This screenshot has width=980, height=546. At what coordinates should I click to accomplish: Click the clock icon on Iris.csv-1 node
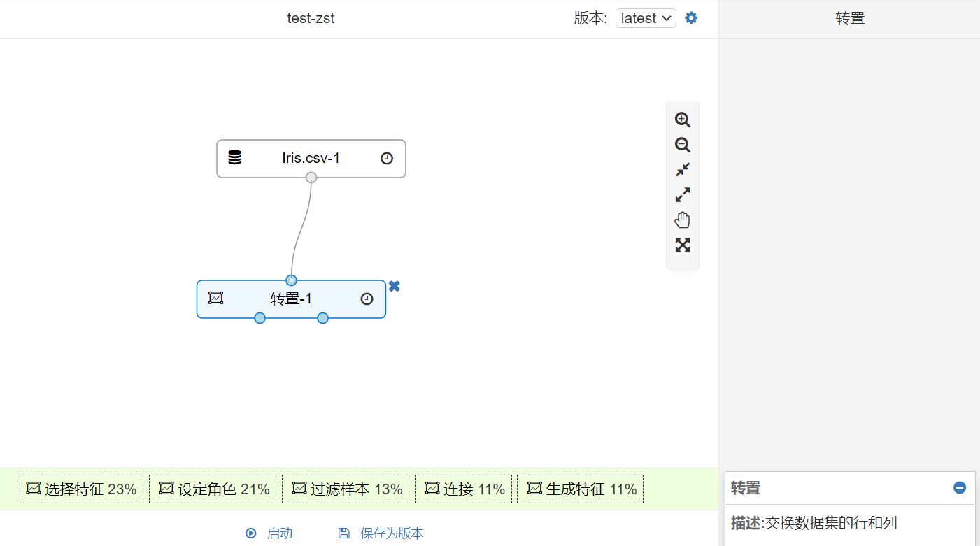387,158
